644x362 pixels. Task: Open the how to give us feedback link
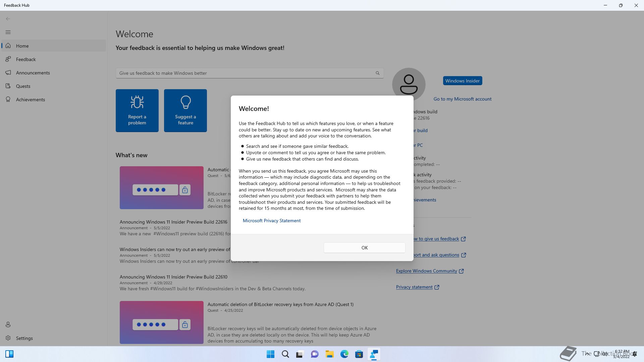point(436,239)
